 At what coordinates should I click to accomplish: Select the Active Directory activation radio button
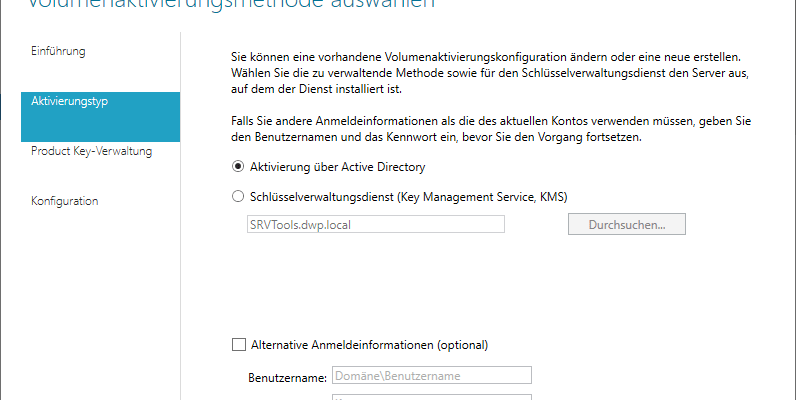[237, 166]
